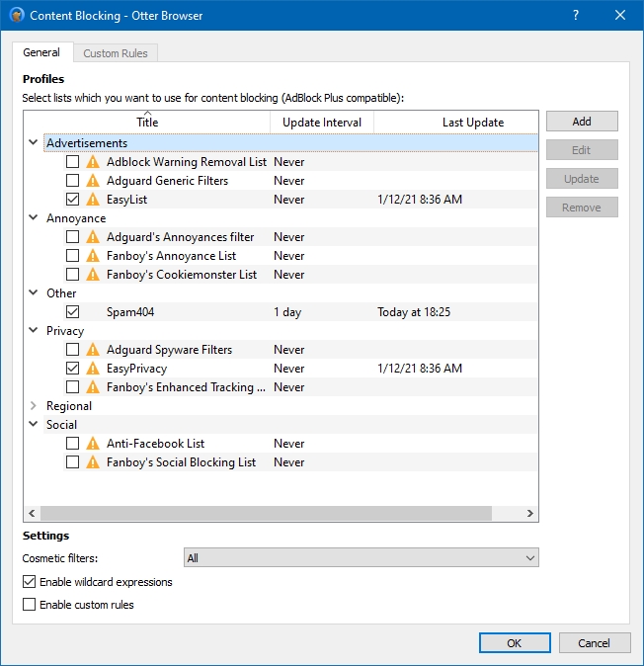Switch to the Custom Rules tab

click(x=116, y=53)
